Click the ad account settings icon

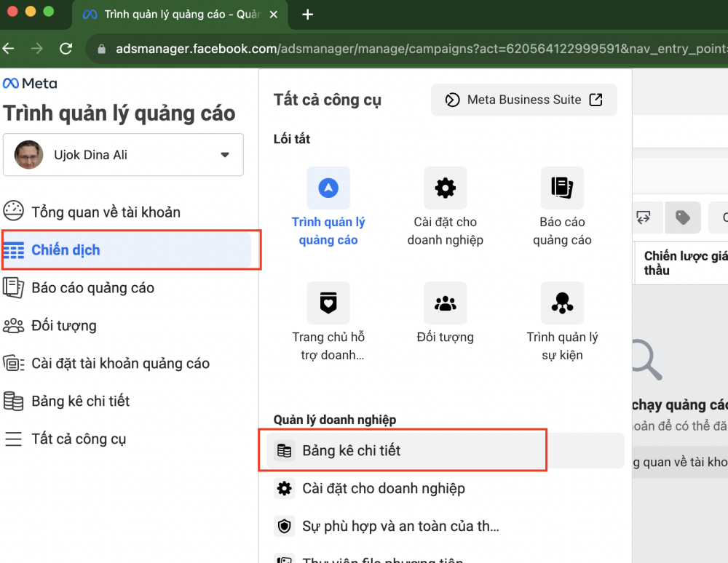[x=13, y=363]
